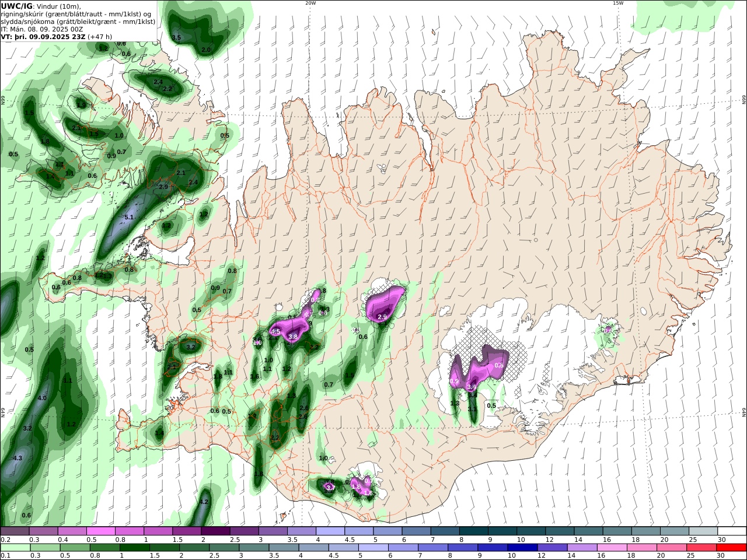This screenshot has width=747, height=560.
Task: Click the red swatch ending the rain legend
Action: 731,548
